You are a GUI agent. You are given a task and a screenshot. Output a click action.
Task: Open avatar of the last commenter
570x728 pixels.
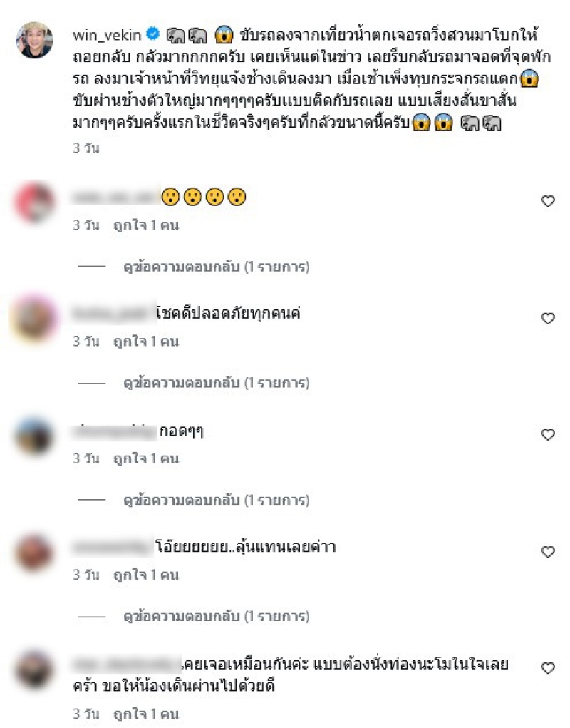tap(34, 670)
